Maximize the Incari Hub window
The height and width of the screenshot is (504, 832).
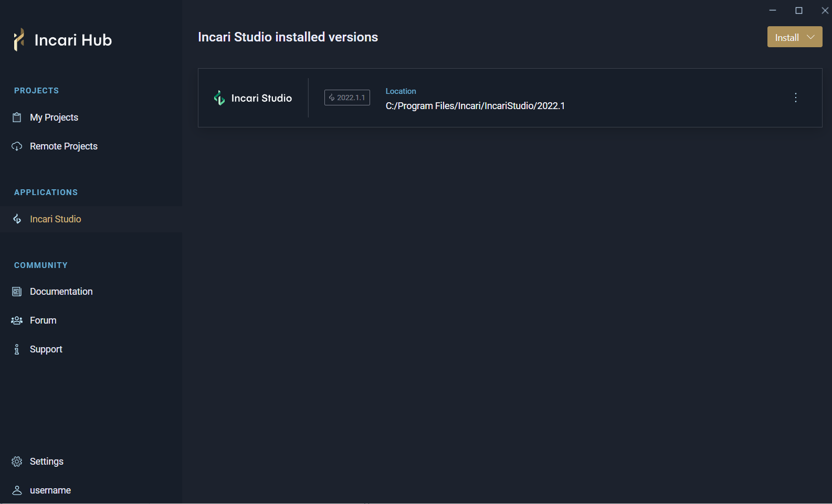[799, 10]
